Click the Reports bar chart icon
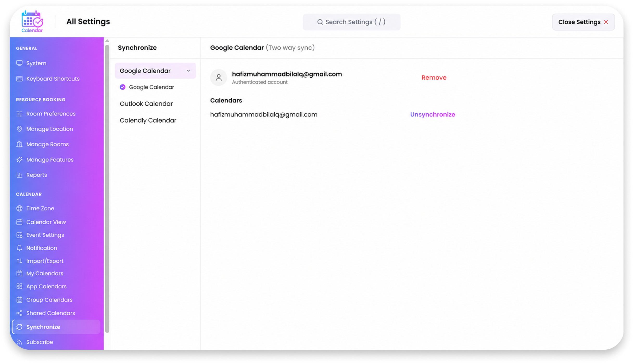This screenshot has height=364, width=634. pos(19,175)
